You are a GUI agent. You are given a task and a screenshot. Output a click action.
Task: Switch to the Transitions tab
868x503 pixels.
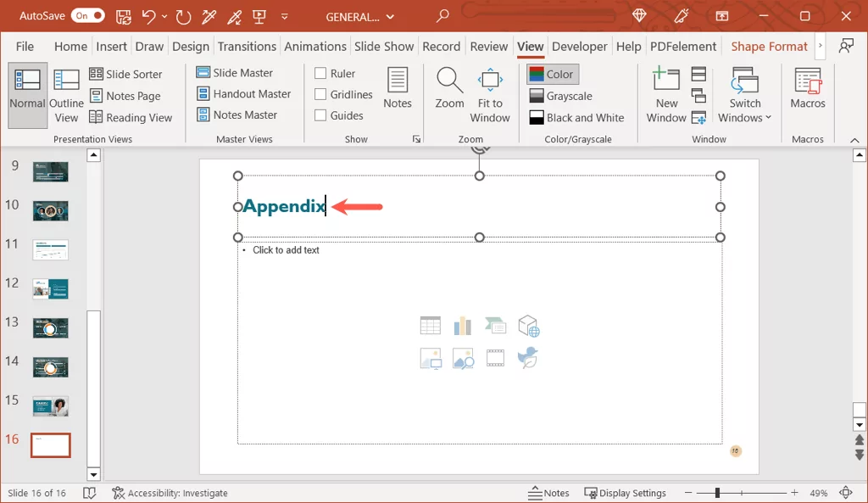[247, 47]
